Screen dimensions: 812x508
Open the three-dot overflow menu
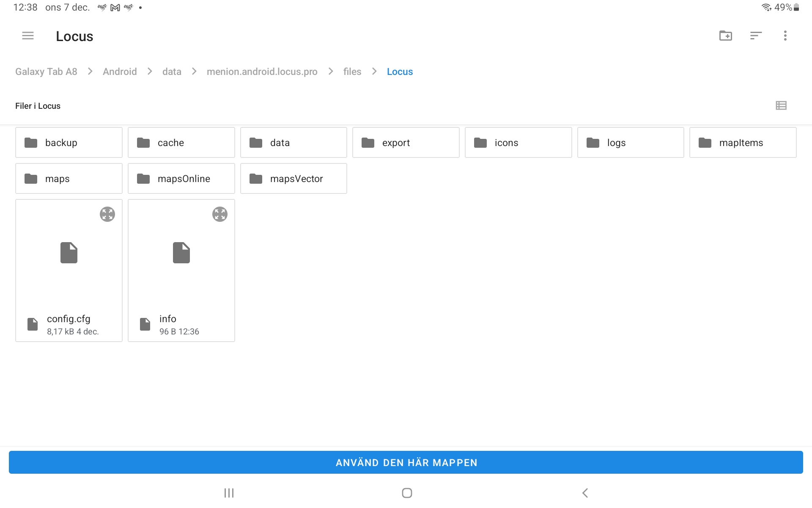point(785,36)
